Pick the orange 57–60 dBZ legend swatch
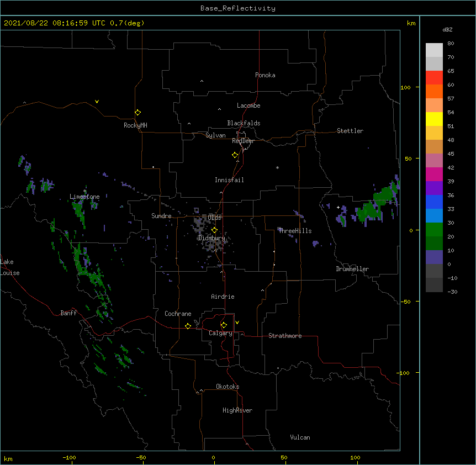This screenshot has width=476, height=465. (x=434, y=91)
